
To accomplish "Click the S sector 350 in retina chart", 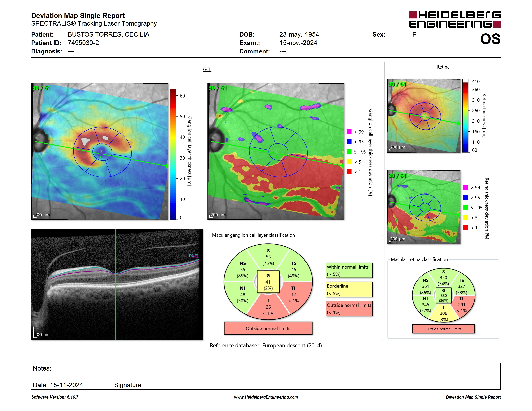I will pos(443,278).
